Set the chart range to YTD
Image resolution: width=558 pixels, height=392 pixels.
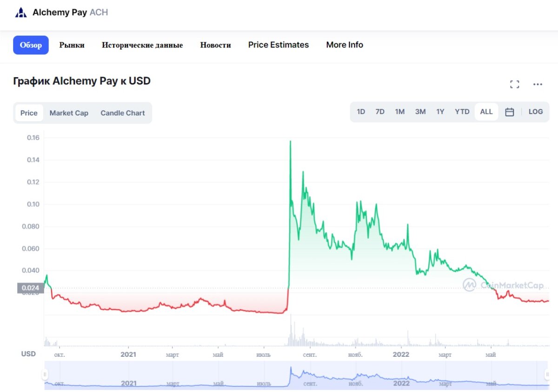tap(462, 112)
